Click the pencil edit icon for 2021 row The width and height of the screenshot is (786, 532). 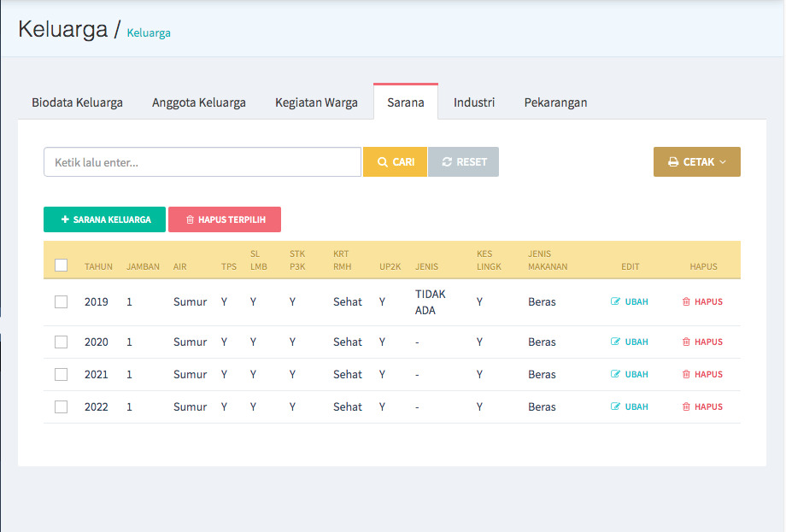pyautogui.click(x=616, y=374)
